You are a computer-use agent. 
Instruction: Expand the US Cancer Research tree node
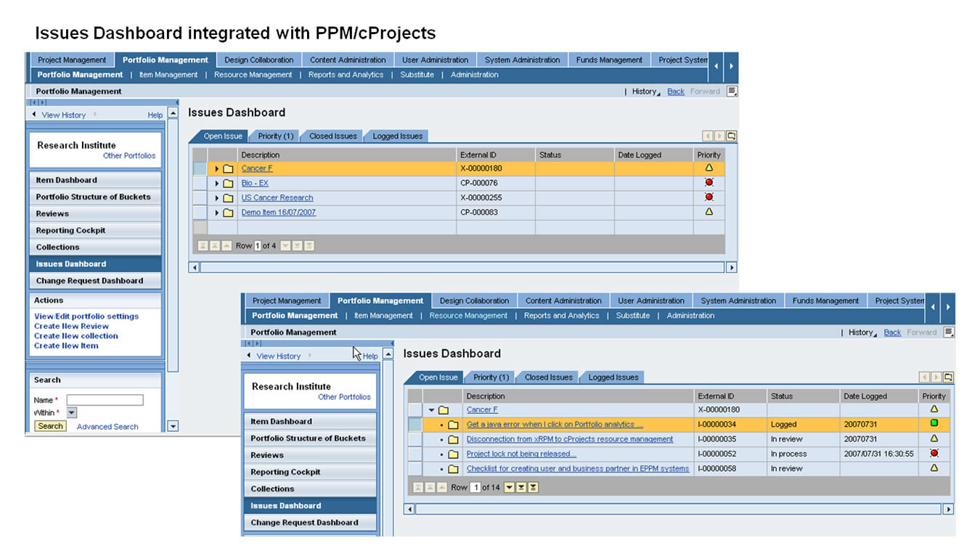[x=216, y=198]
